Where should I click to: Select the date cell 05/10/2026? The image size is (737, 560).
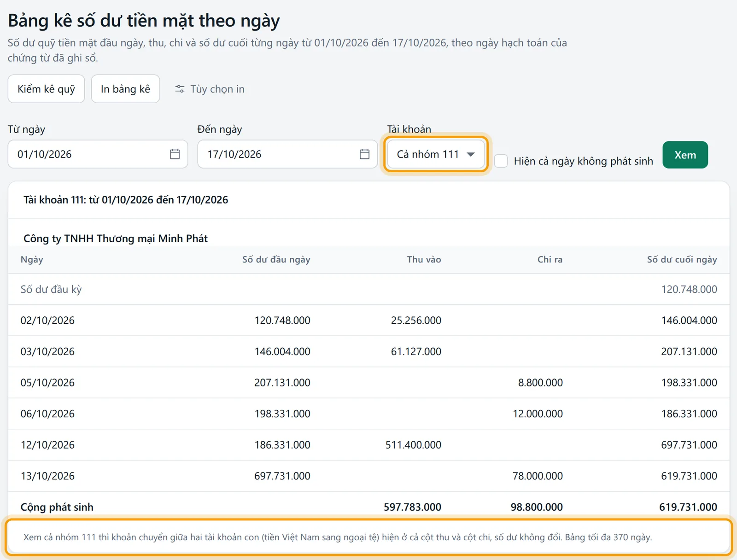pyautogui.click(x=47, y=383)
